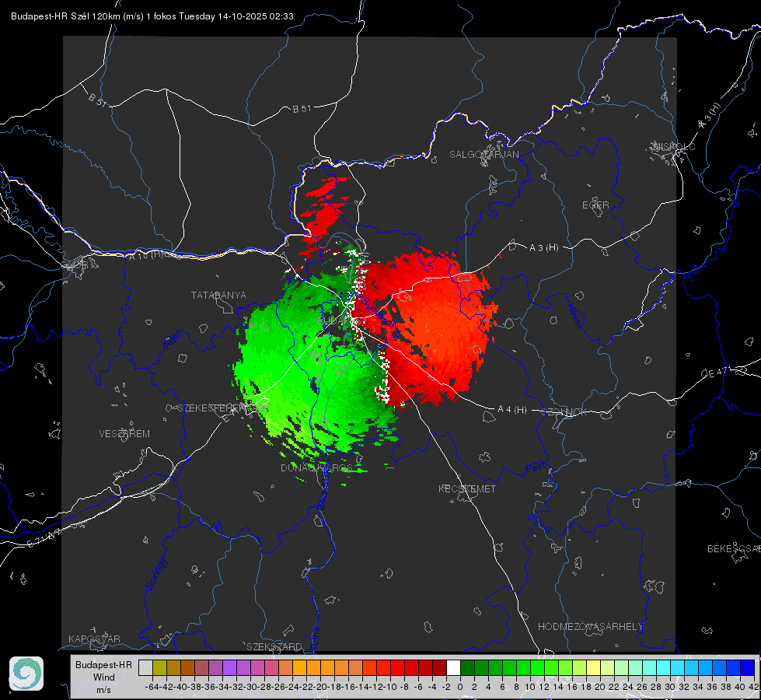Click the A 3 (H) road label near Eger
Screen dimensions: 761x700
coord(543,248)
